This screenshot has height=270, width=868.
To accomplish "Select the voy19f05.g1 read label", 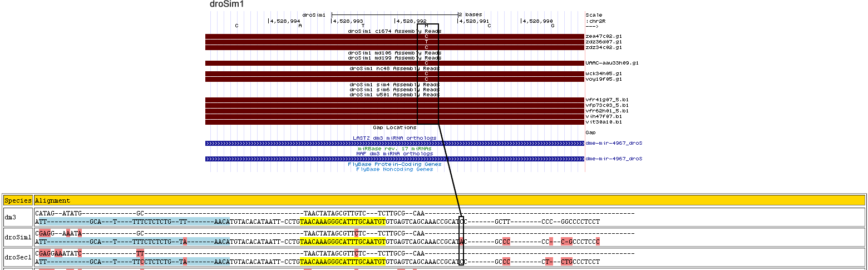I will (603, 79).
